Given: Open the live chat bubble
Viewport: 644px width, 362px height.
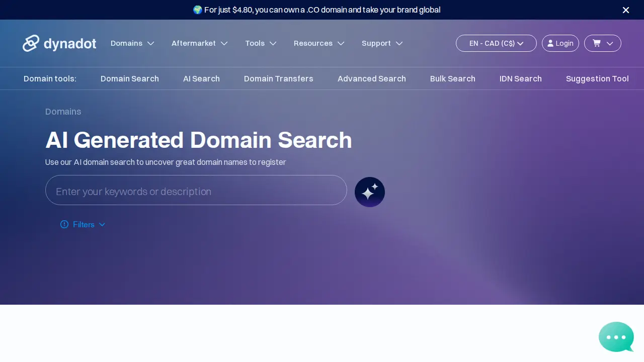Looking at the screenshot, I should (616, 337).
